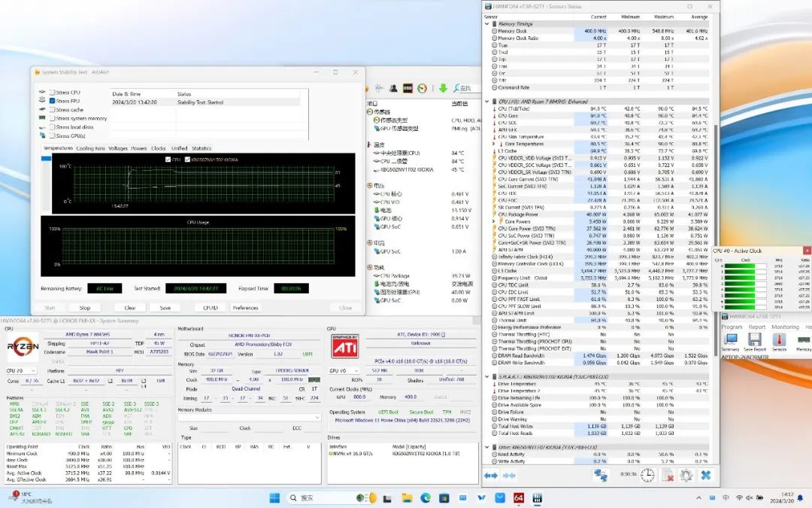
Task: Launch Microsoft Edge from taskbar
Action: [x=425, y=498]
